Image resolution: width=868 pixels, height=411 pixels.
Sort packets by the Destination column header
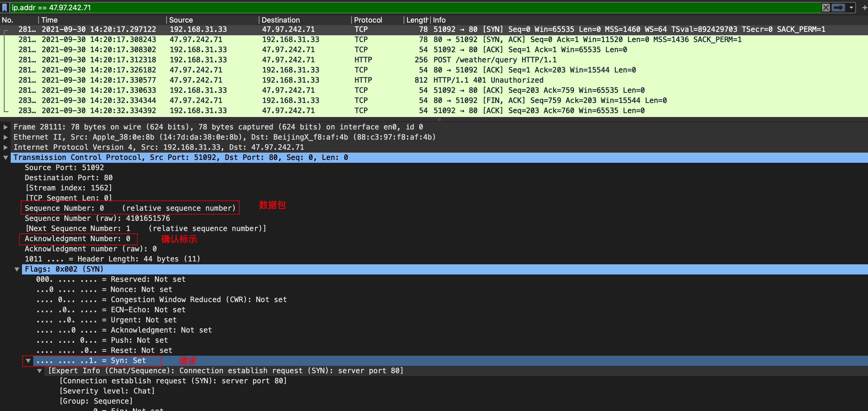click(x=305, y=20)
